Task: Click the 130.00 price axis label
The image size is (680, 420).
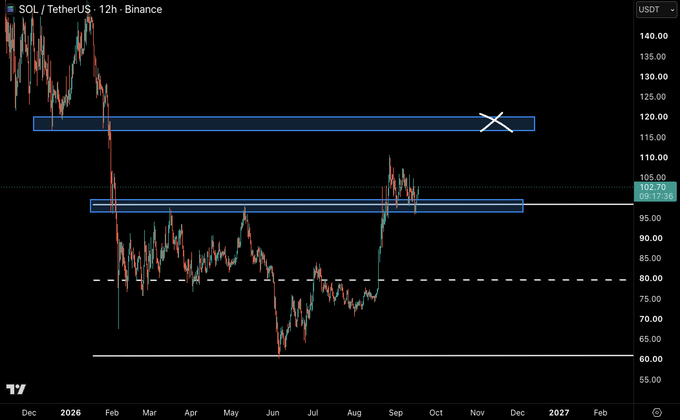Action: (654, 77)
